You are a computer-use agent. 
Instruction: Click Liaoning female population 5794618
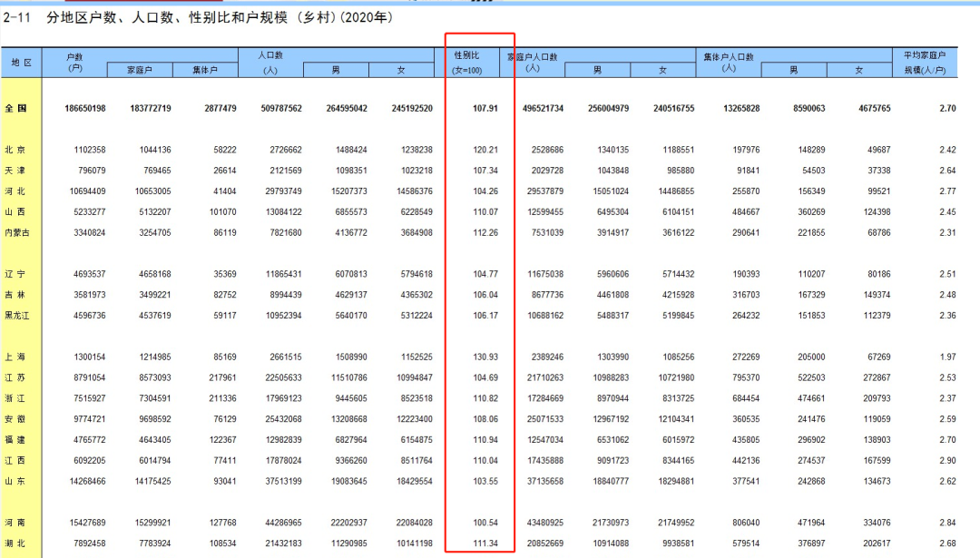click(416, 274)
